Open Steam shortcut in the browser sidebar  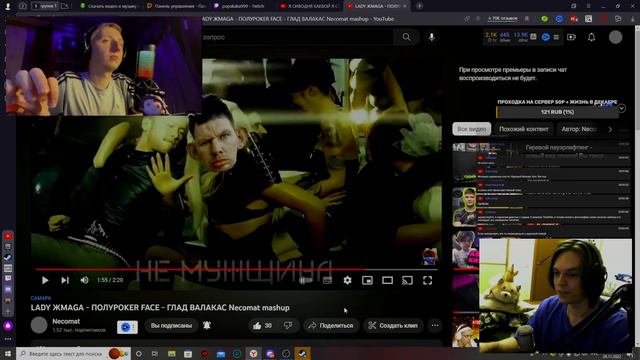click(8, 258)
